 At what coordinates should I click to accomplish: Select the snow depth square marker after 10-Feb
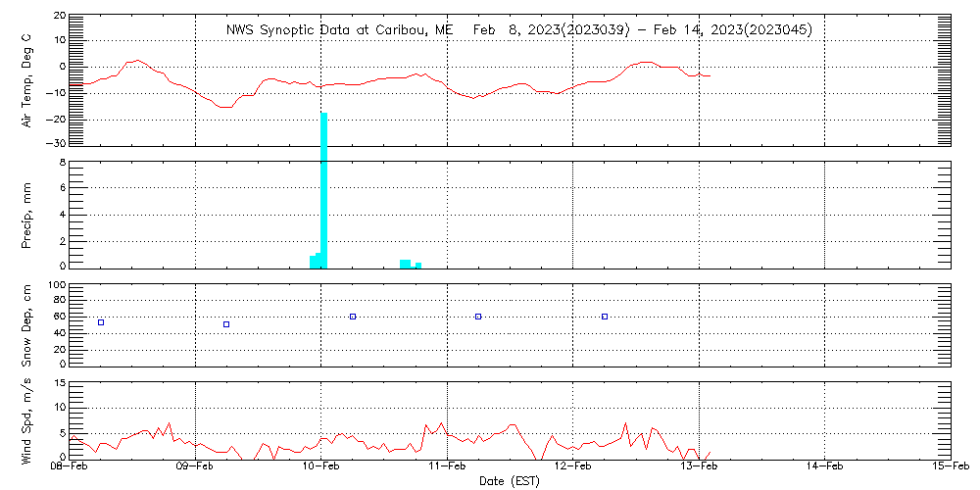pyautogui.click(x=353, y=317)
